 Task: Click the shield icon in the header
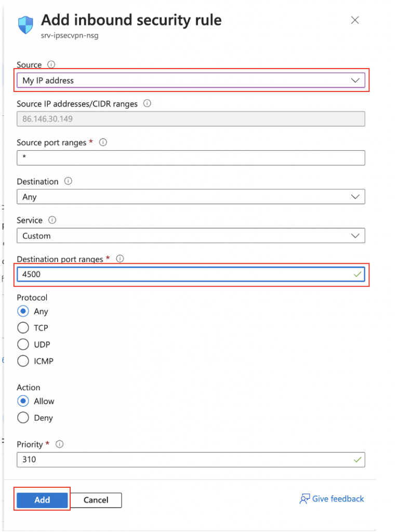click(x=26, y=25)
